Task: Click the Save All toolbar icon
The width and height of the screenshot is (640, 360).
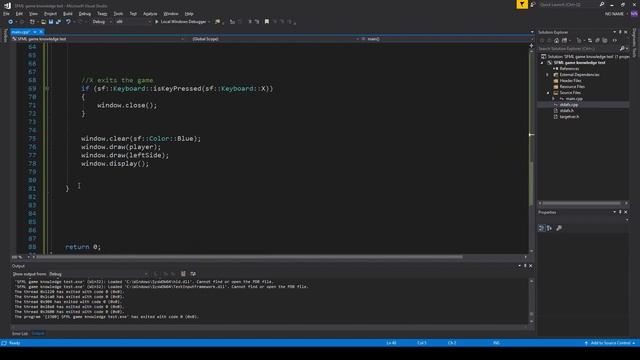Action: (x=58, y=22)
